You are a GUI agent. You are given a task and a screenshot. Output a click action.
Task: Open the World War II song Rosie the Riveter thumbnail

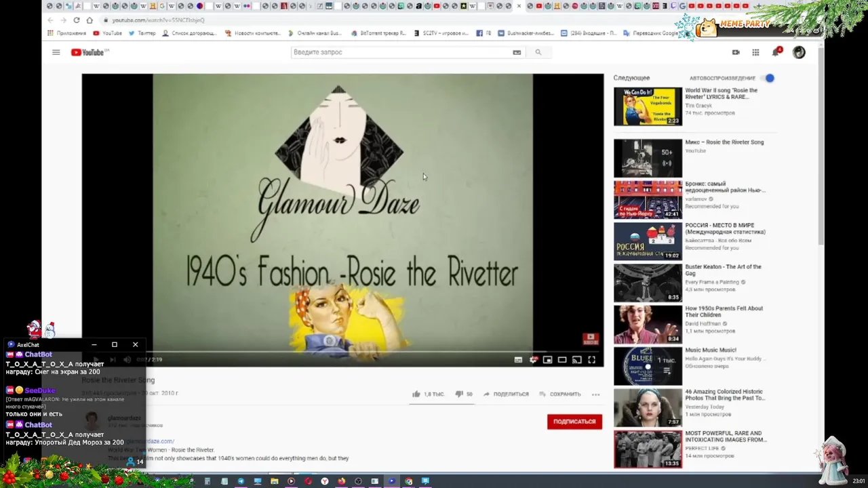648,106
